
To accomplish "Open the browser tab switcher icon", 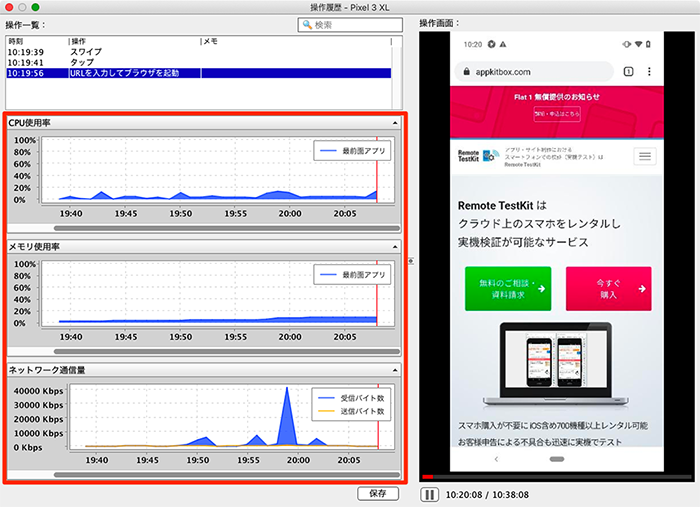I will pyautogui.click(x=628, y=71).
